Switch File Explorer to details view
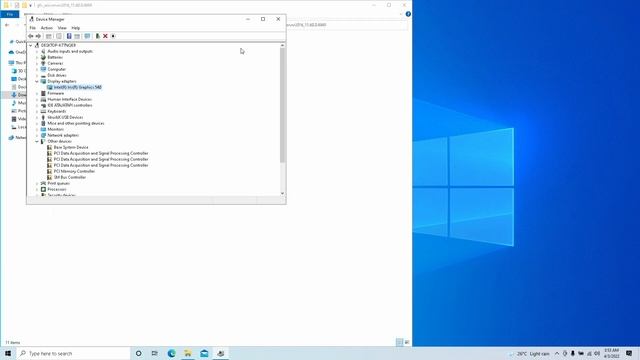 (400, 342)
